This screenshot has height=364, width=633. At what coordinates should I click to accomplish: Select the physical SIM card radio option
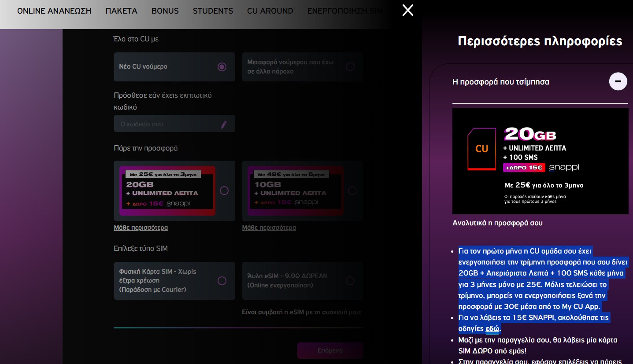tap(222, 281)
